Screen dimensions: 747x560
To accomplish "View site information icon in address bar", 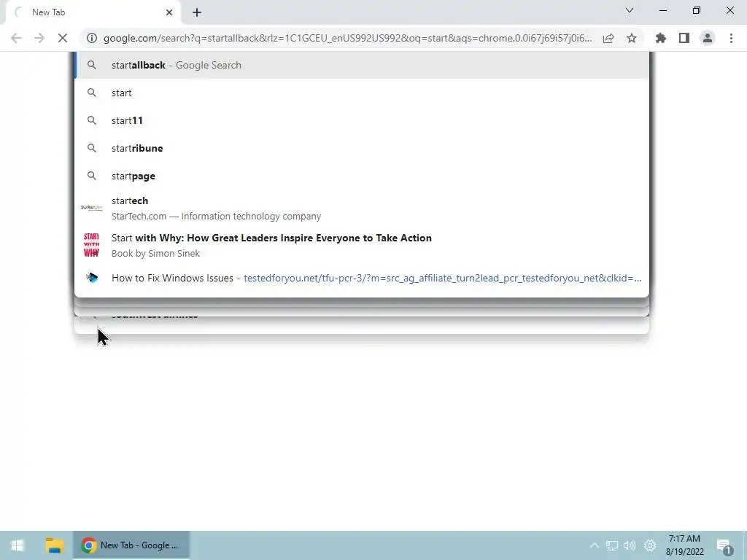I will pos(92,38).
